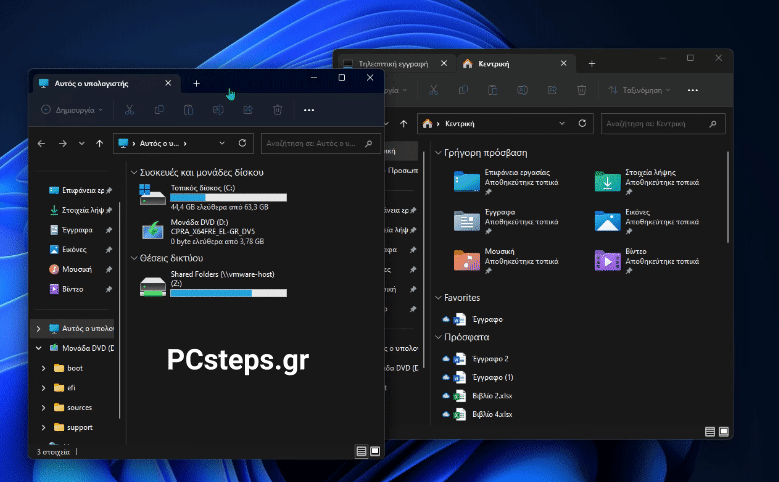Click Copy icon in front window toolbar
The height and width of the screenshot is (482, 779).
pyautogui.click(x=159, y=110)
